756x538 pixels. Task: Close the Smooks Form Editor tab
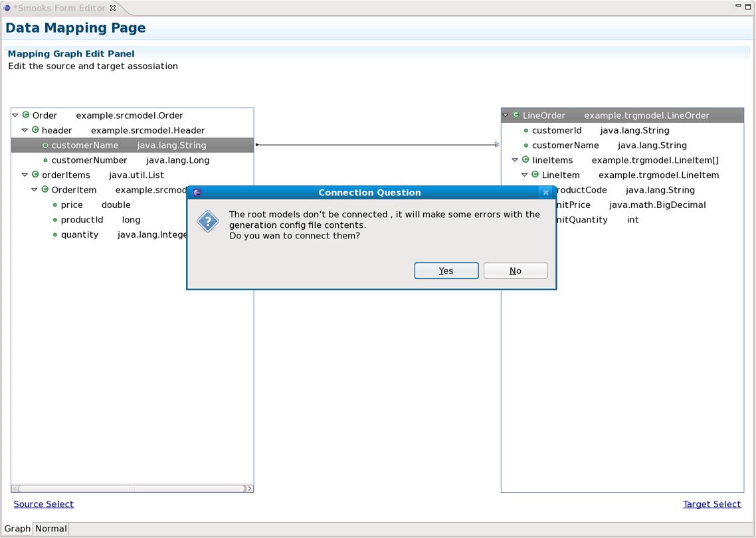pos(113,8)
